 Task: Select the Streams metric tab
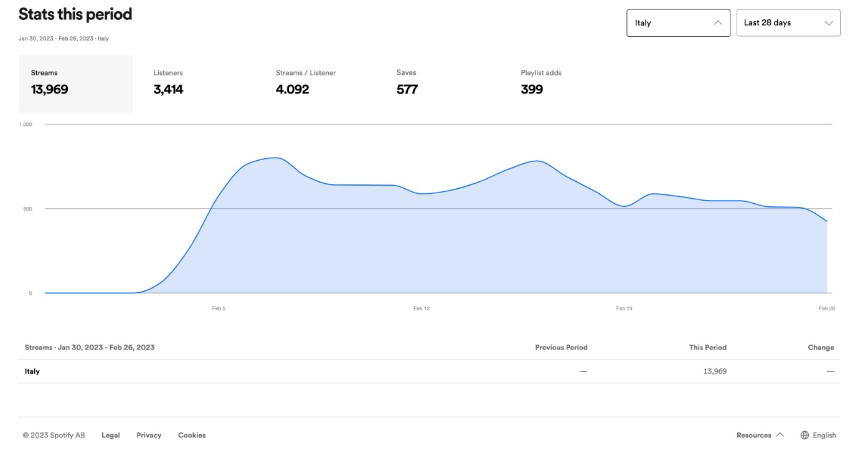[75, 84]
